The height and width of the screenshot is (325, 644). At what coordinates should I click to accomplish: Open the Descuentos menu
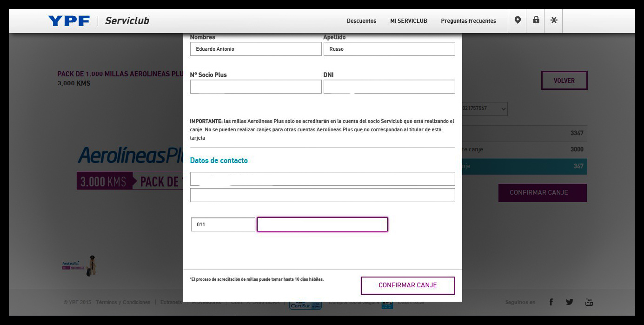pos(361,21)
